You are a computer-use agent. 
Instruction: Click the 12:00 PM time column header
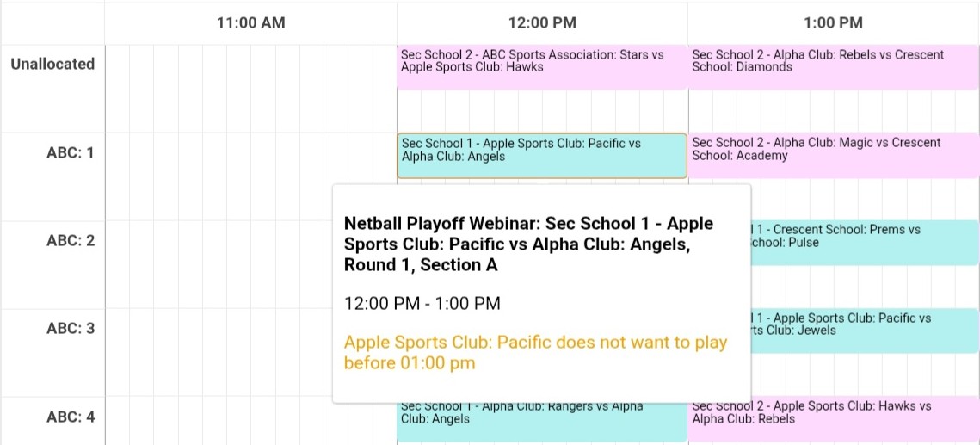[x=542, y=23]
